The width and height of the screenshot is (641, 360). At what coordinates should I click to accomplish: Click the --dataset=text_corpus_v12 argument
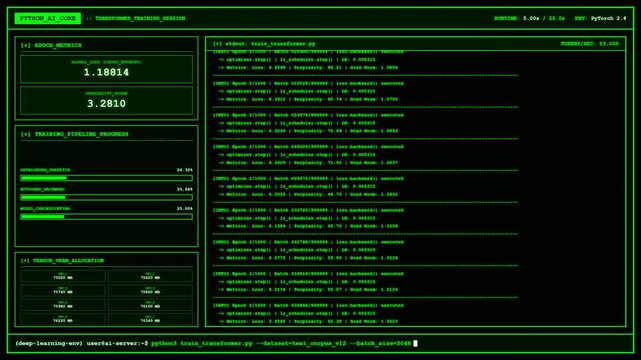coord(301,343)
